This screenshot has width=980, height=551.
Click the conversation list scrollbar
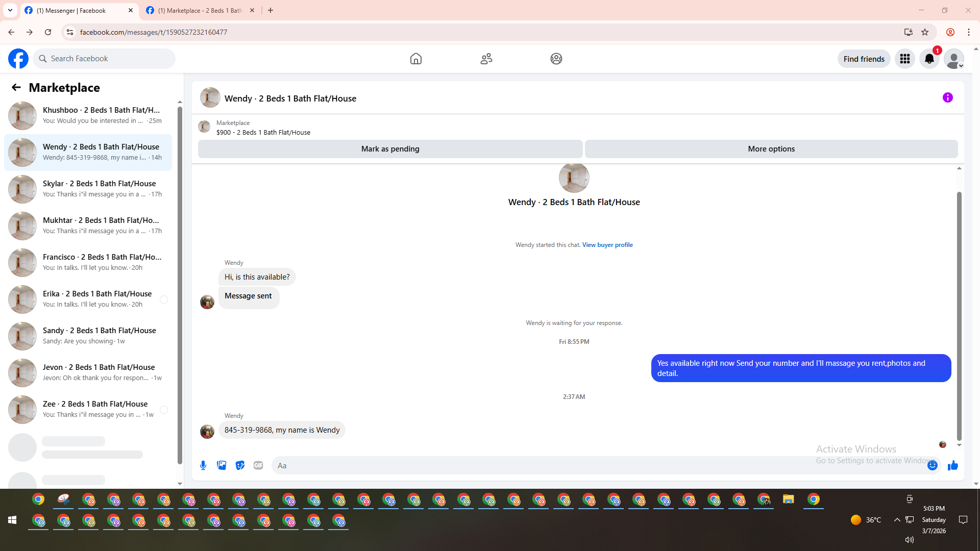[x=180, y=286]
